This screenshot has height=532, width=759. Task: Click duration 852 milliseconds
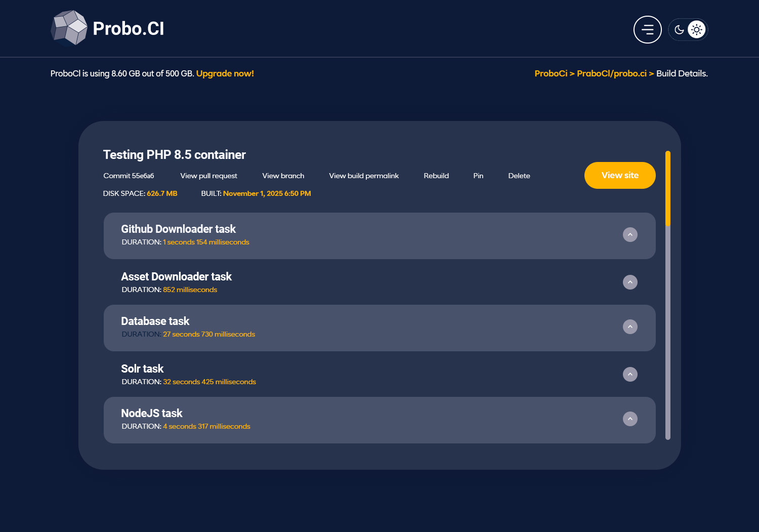[x=190, y=290]
